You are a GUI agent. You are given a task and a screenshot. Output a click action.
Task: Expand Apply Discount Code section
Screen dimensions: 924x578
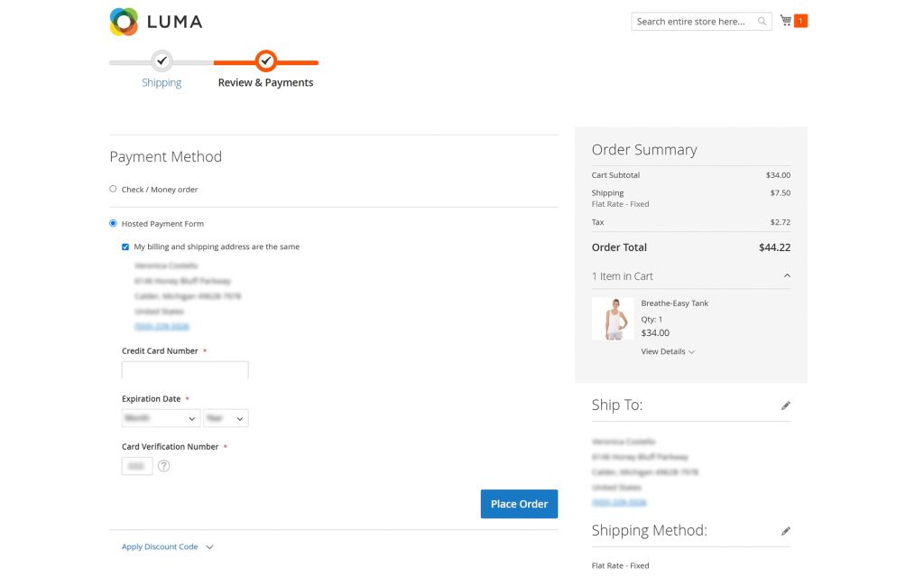click(x=167, y=546)
